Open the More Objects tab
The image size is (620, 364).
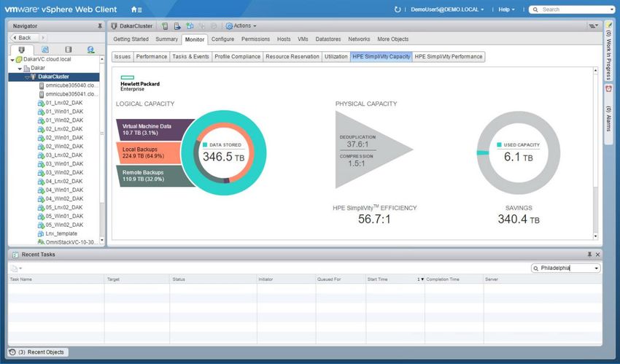tap(392, 39)
